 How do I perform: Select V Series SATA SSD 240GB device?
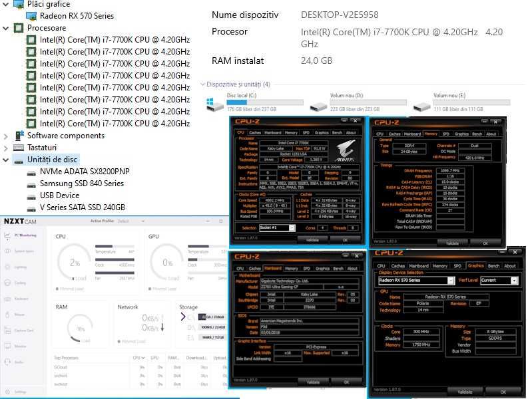tap(83, 207)
